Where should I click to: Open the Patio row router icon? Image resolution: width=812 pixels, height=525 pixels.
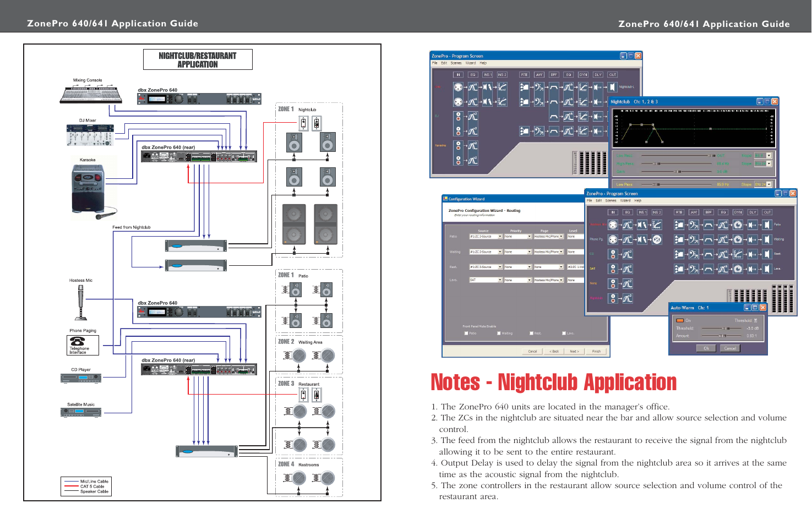coord(679,225)
